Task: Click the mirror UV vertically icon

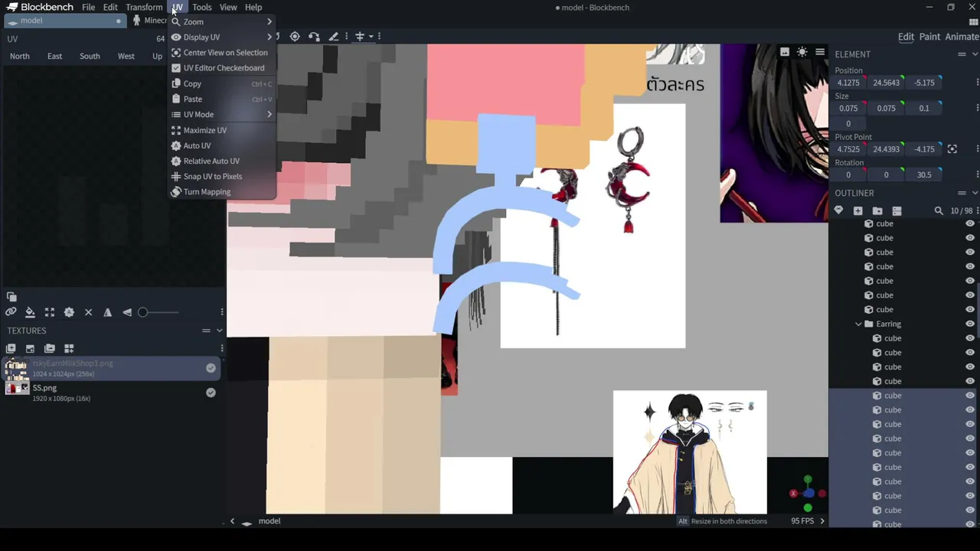Action: coord(127,312)
